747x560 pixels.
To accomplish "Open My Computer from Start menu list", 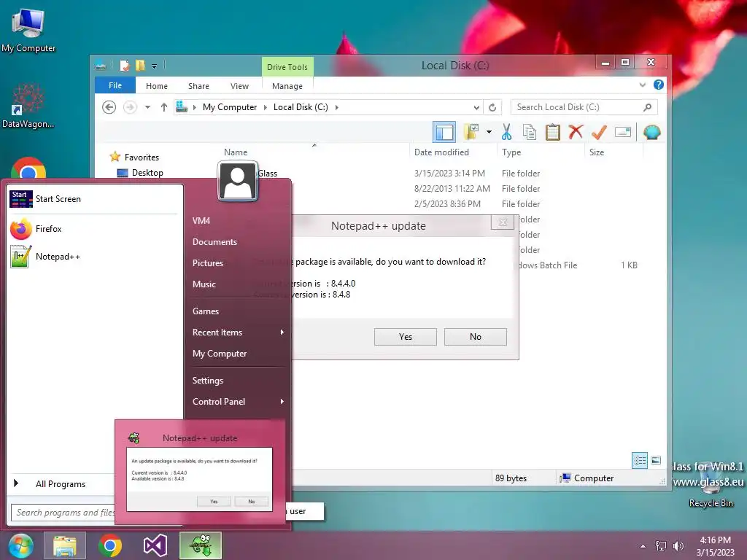I will pos(220,354).
